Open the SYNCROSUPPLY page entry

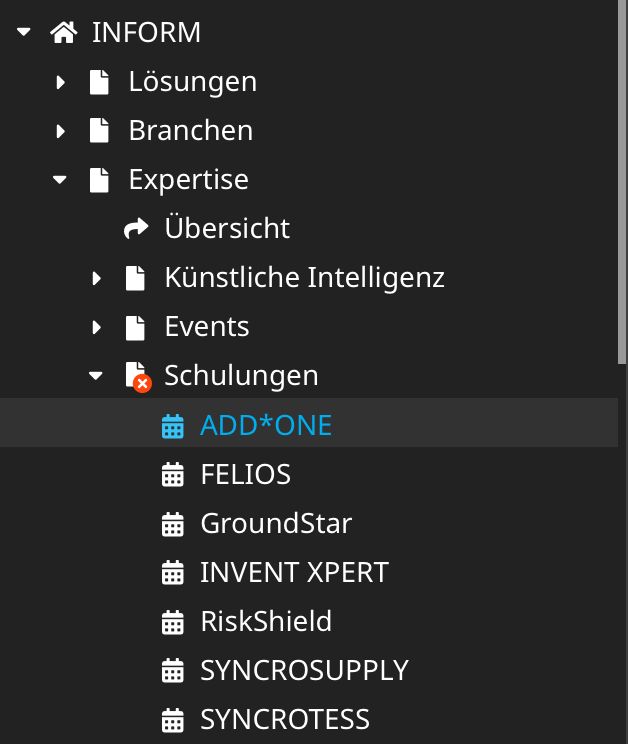coord(304,670)
